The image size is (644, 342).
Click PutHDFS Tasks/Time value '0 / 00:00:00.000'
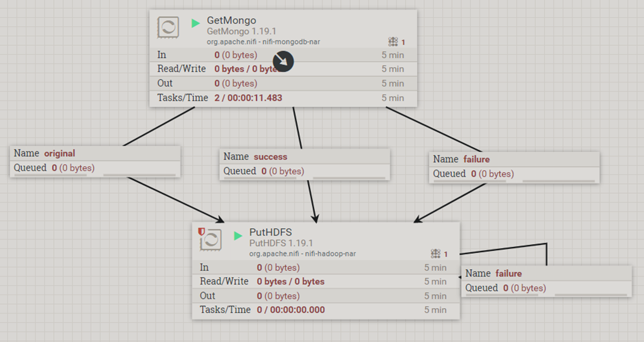[x=291, y=310]
